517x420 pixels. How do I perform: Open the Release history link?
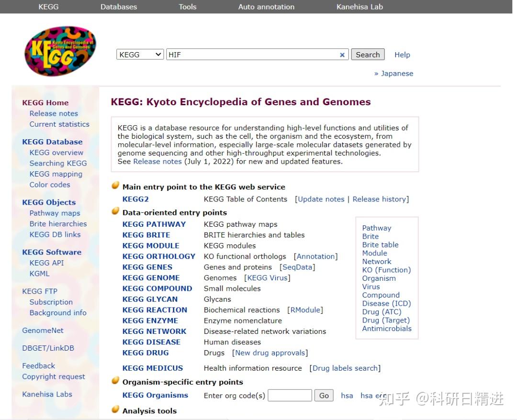point(379,199)
